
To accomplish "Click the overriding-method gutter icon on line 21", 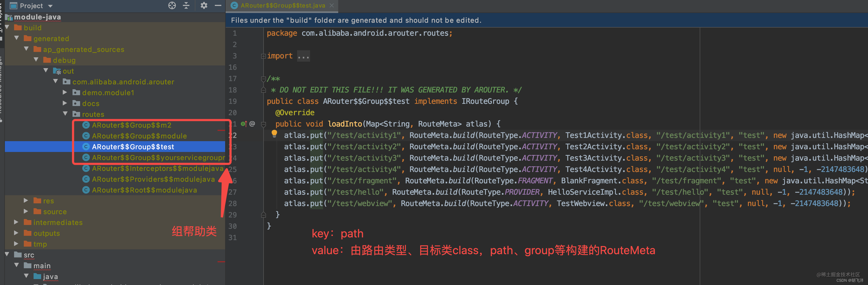I will click(244, 124).
